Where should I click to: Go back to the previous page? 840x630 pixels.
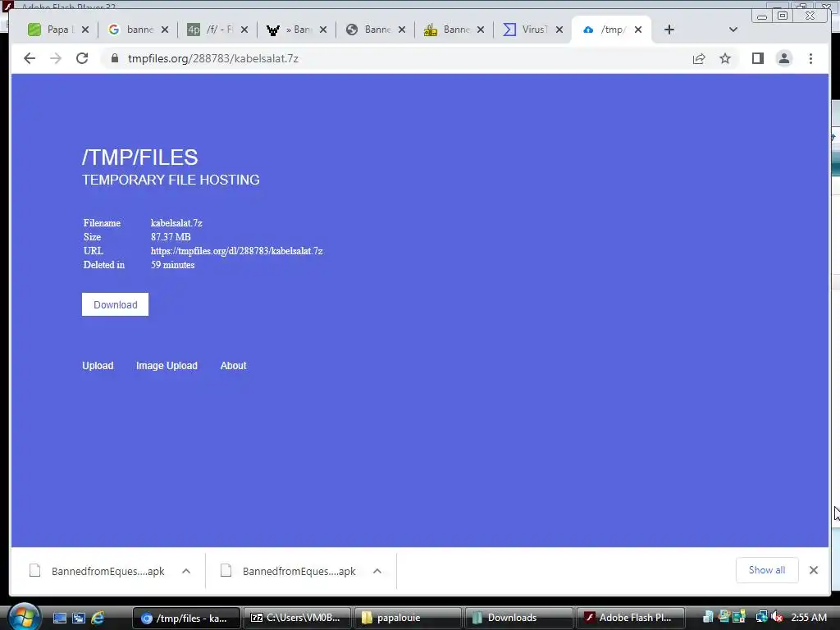point(30,58)
